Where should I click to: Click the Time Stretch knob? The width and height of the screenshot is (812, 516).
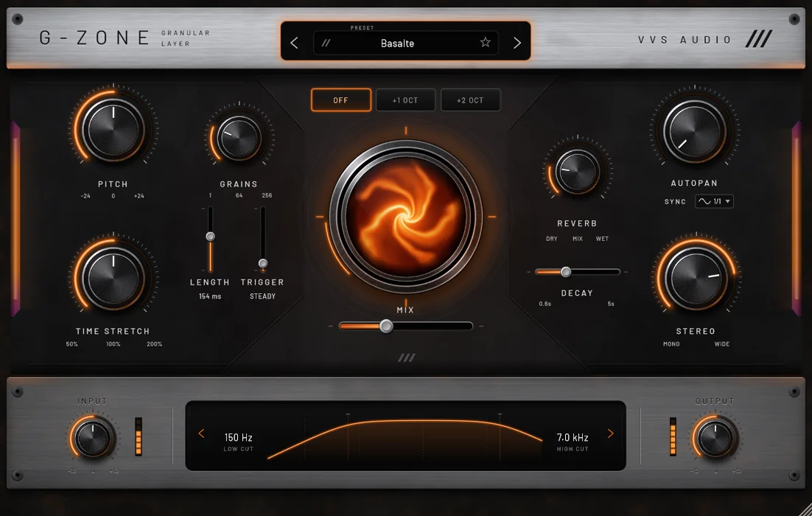[x=113, y=278]
